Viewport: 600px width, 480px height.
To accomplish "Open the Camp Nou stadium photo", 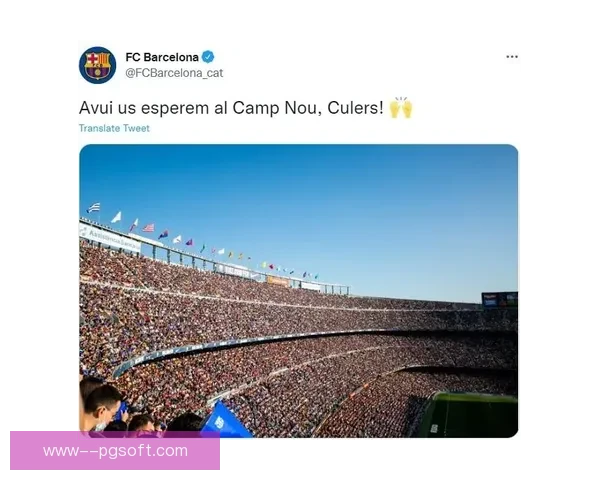I will pos(298,291).
